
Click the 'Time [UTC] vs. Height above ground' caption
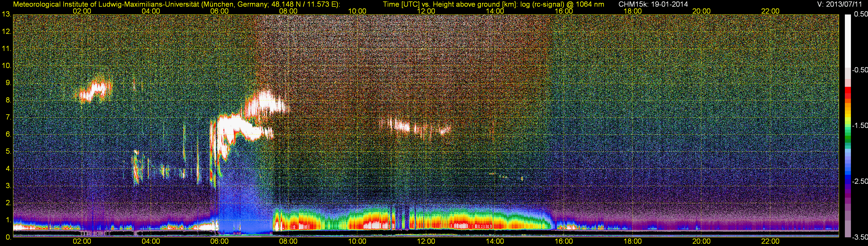[493, 4]
